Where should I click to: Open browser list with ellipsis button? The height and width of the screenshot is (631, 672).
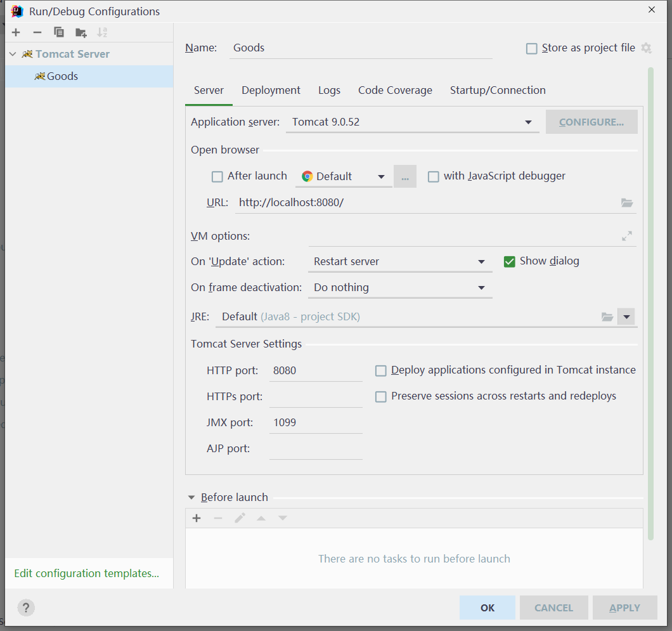405,176
